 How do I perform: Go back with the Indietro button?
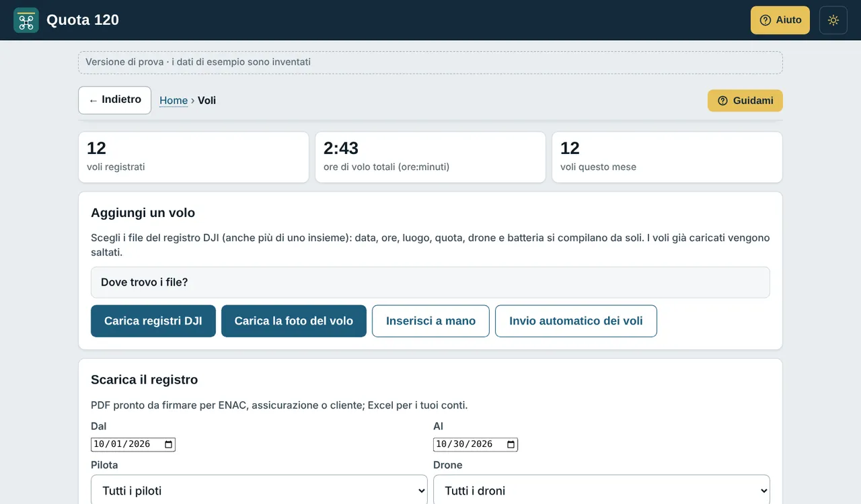[x=114, y=100]
